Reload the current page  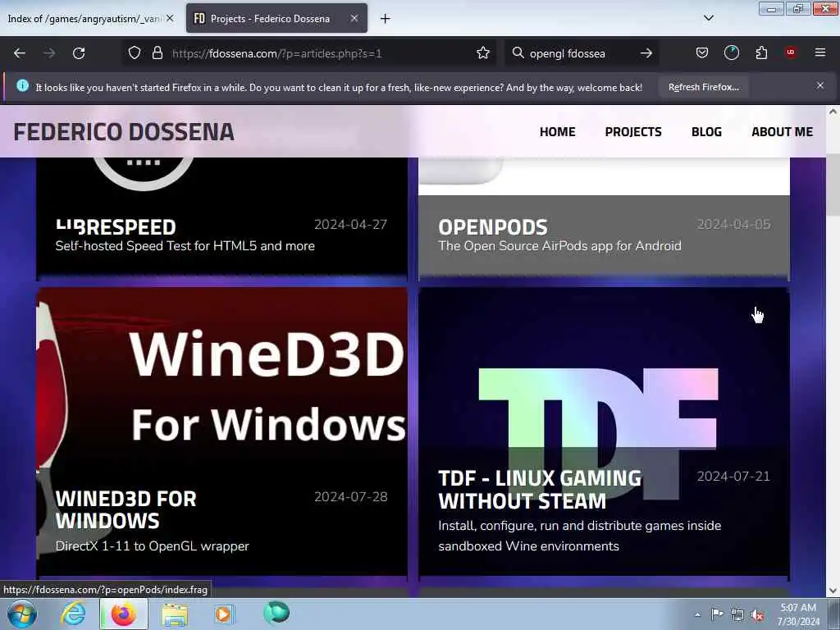pyautogui.click(x=79, y=53)
